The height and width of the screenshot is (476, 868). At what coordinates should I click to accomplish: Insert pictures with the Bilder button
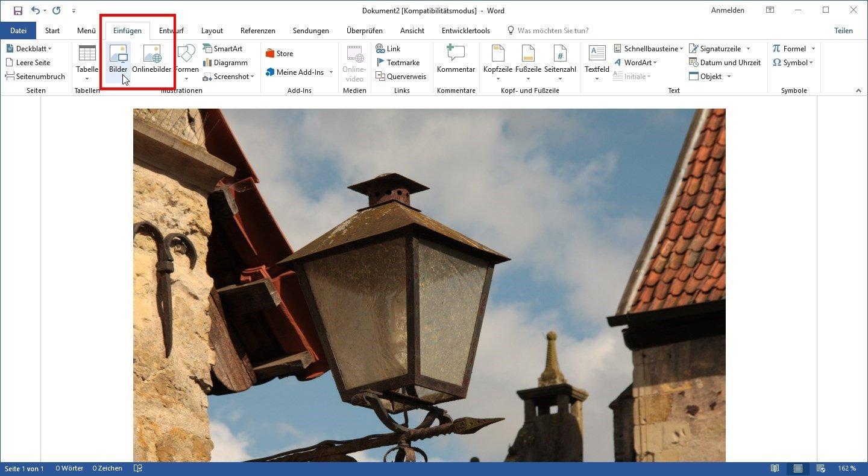pyautogui.click(x=118, y=63)
